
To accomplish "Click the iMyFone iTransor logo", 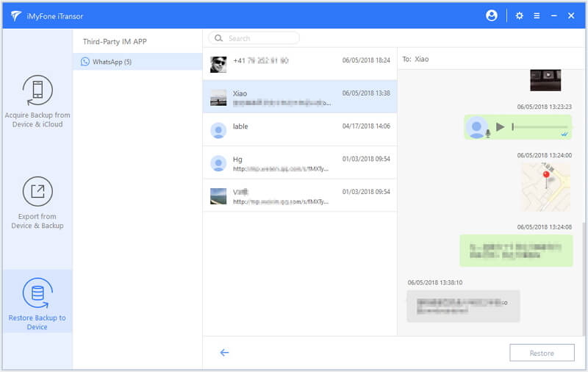I will pos(16,15).
